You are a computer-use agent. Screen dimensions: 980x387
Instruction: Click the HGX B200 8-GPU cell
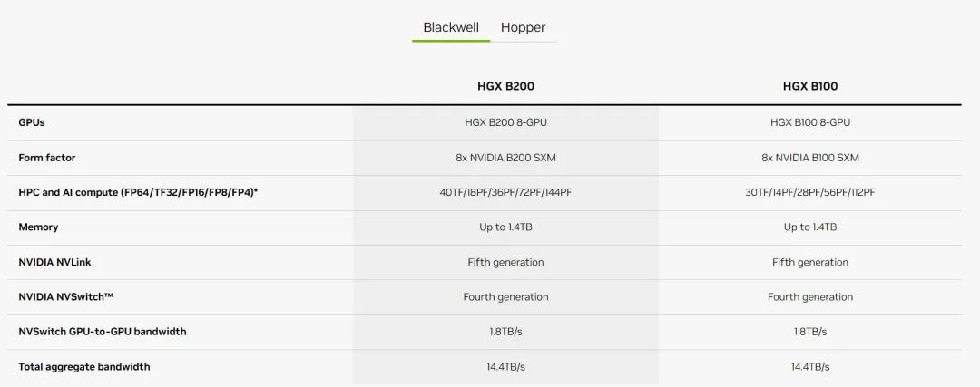pos(505,122)
